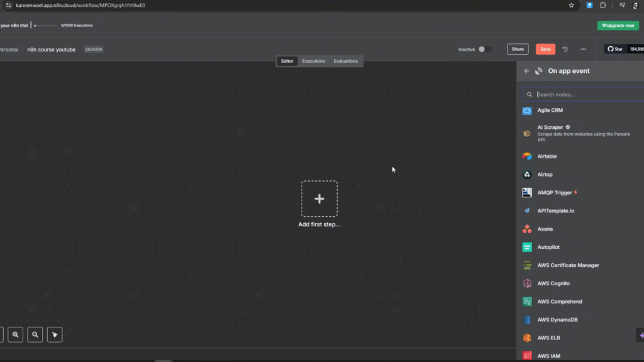Select Asana text in the node list
Viewport: 644px width, 362px height.
click(545, 229)
